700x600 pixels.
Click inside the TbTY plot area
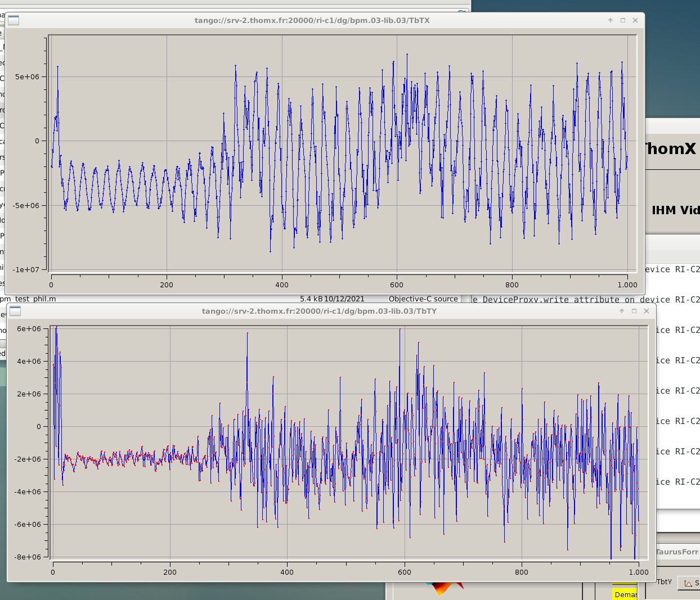click(x=345, y=442)
